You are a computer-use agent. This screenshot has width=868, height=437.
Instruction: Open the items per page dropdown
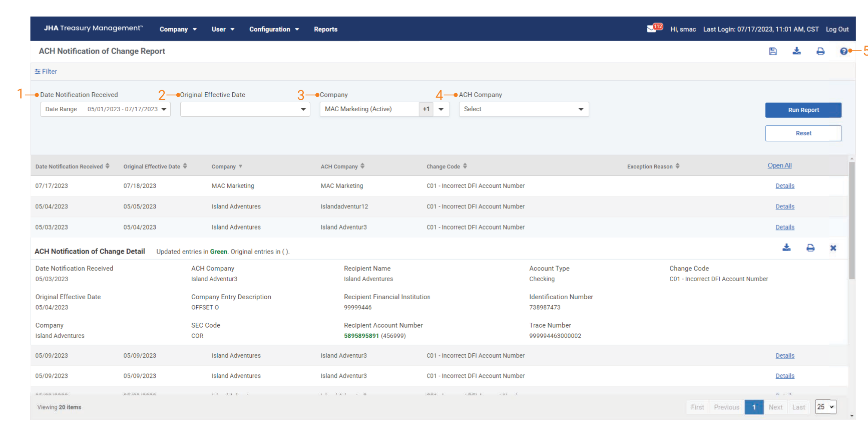[825, 407]
